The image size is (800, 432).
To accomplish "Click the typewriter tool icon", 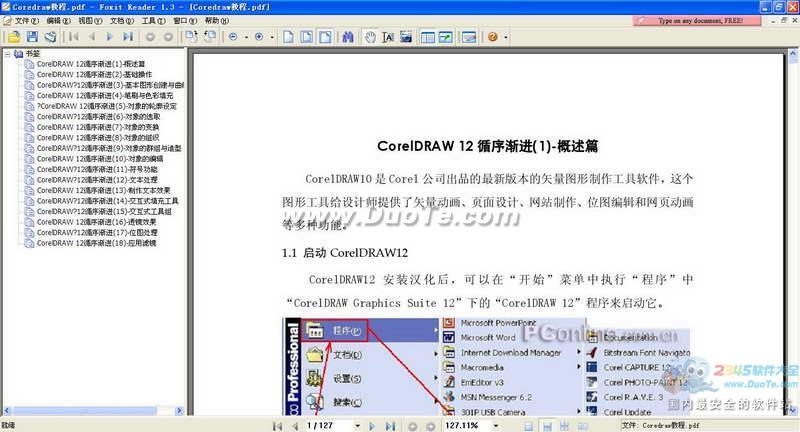I will 468,37.
